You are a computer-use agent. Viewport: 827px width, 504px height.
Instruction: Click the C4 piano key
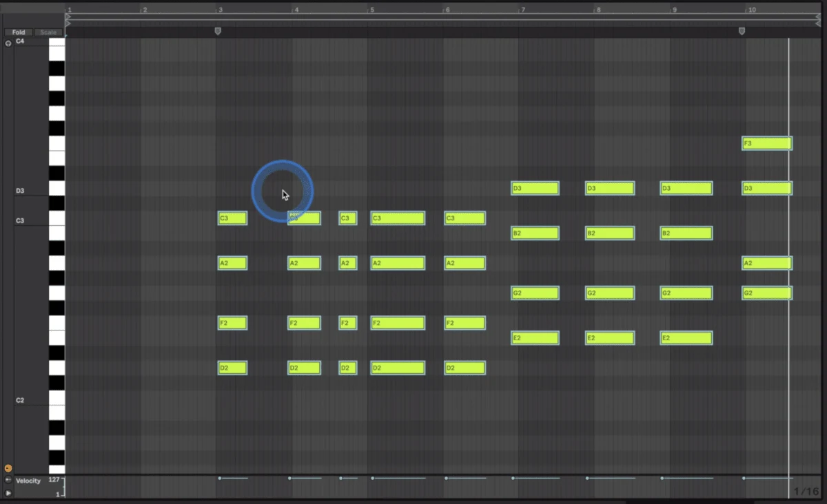pos(57,43)
